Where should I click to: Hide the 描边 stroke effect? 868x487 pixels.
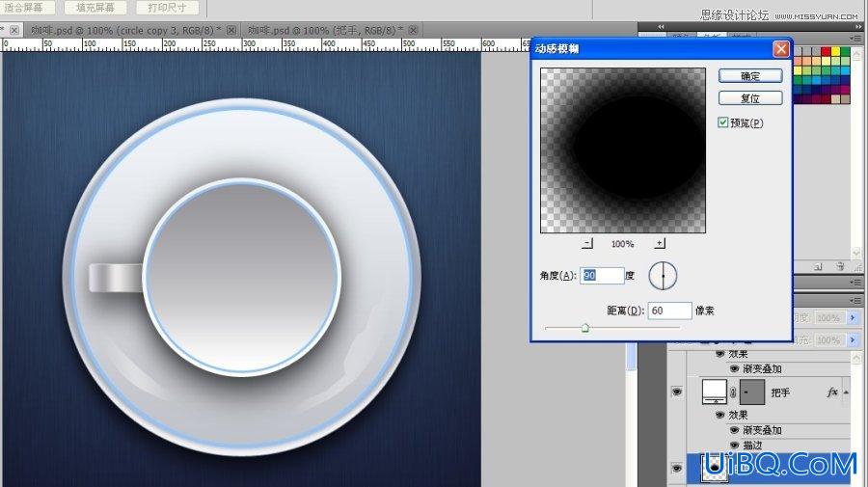pyautogui.click(x=735, y=445)
